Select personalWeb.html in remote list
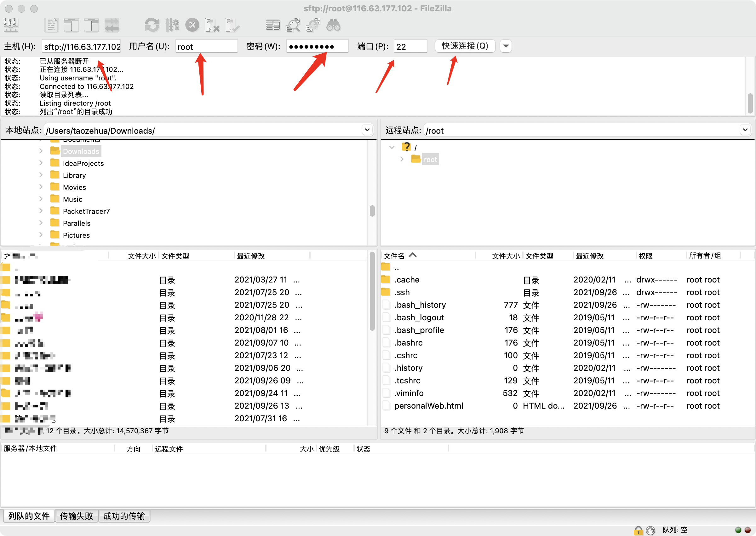 429,406
